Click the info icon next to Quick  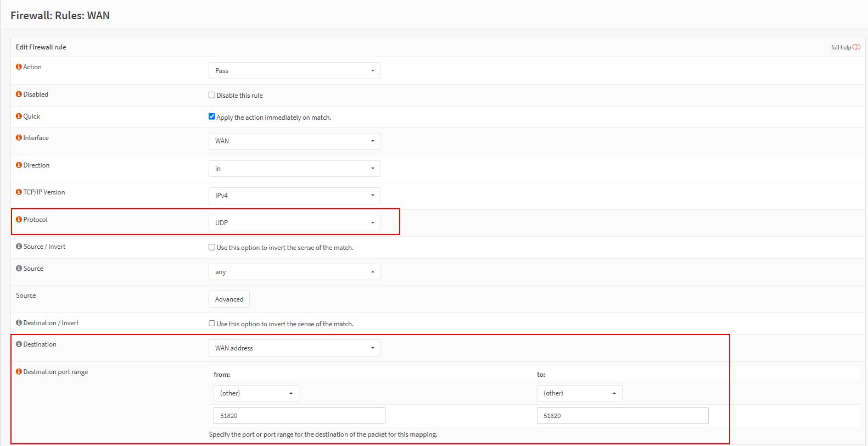coord(19,116)
